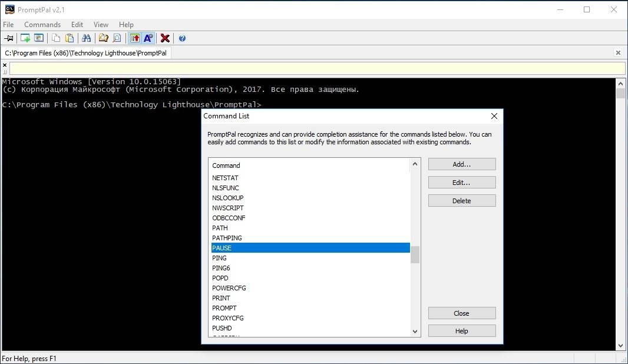Click the Help button in Command List

coord(462,331)
